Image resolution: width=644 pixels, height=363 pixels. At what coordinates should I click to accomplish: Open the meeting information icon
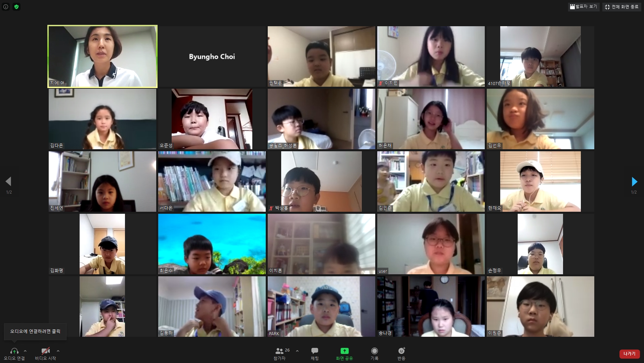pos(6,7)
